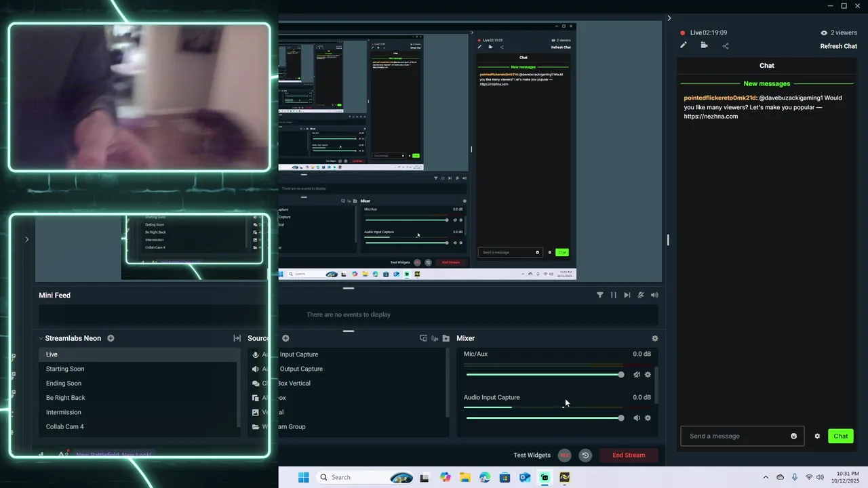868x488 pixels.
Task: Open the Windows Start menu
Action: [x=303, y=477]
